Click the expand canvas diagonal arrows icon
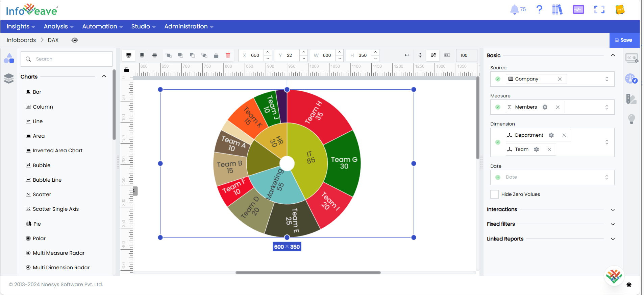This screenshot has height=295, width=644. 434,55
